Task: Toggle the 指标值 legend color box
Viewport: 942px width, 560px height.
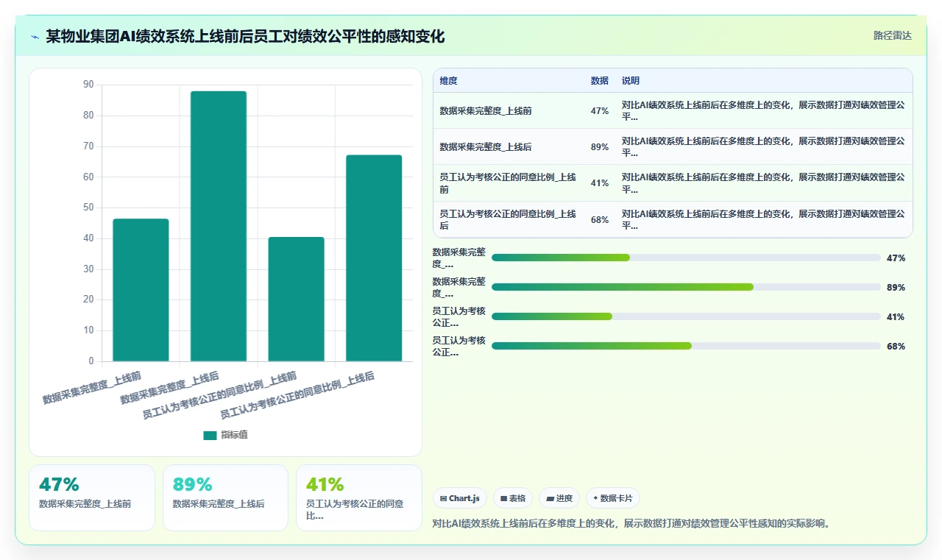Action: coord(210,435)
